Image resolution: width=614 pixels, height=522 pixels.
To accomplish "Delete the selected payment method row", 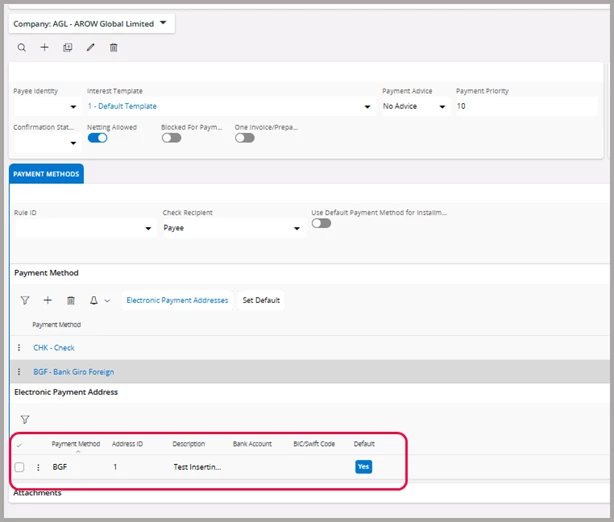I will [71, 300].
